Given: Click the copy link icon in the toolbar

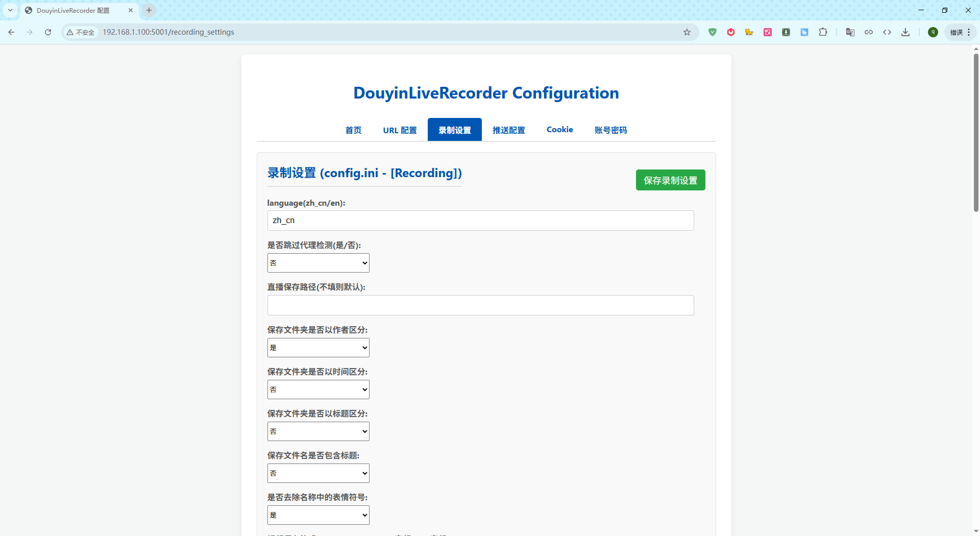Looking at the screenshot, I should [869, 32].
